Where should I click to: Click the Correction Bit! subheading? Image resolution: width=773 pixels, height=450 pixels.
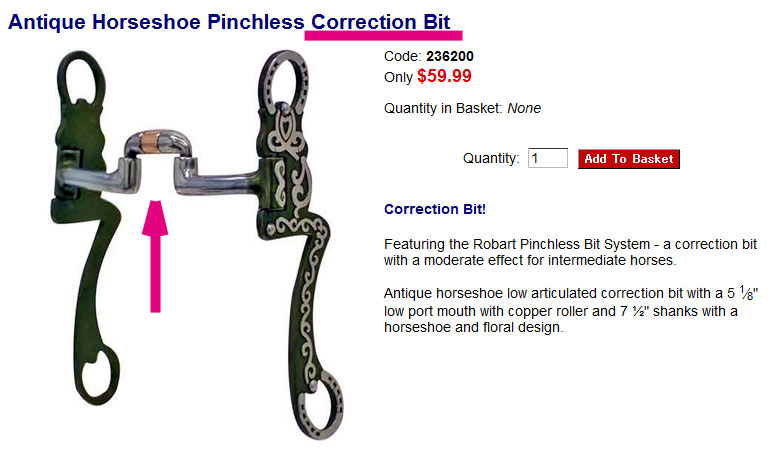click(435, 209)
